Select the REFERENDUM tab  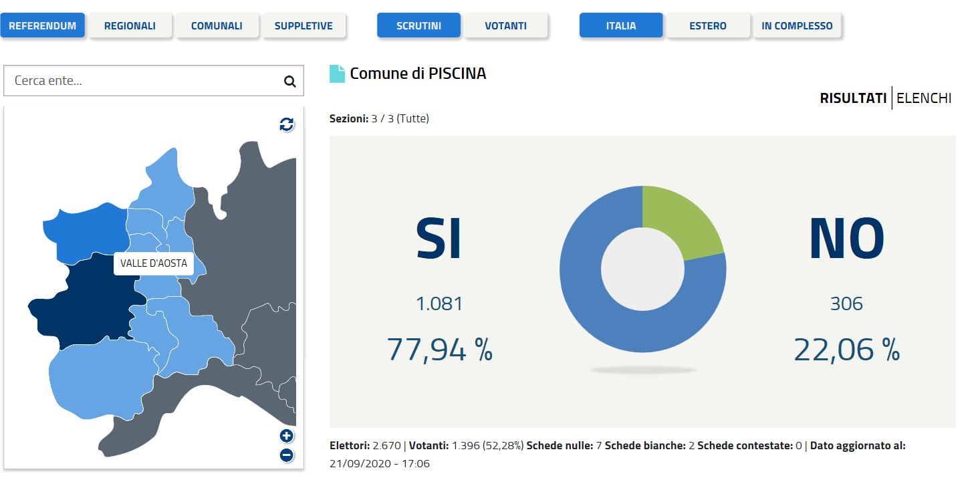[x=43, y=26]
